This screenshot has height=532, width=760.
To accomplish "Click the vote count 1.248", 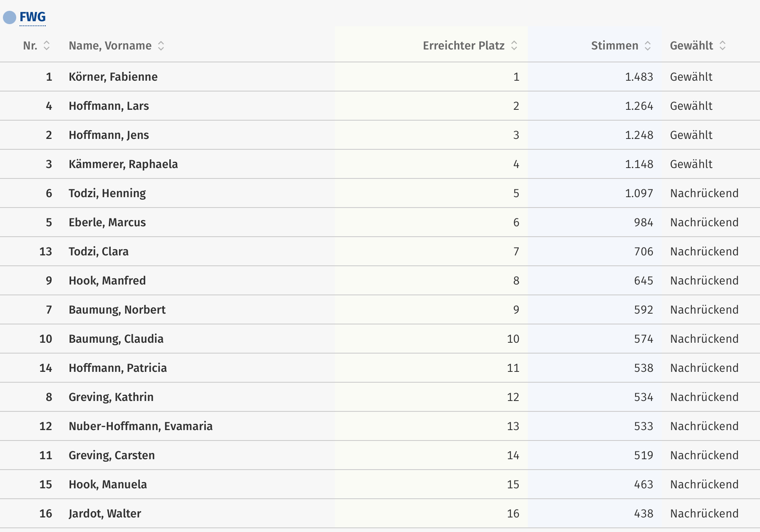I will [639, 135].
